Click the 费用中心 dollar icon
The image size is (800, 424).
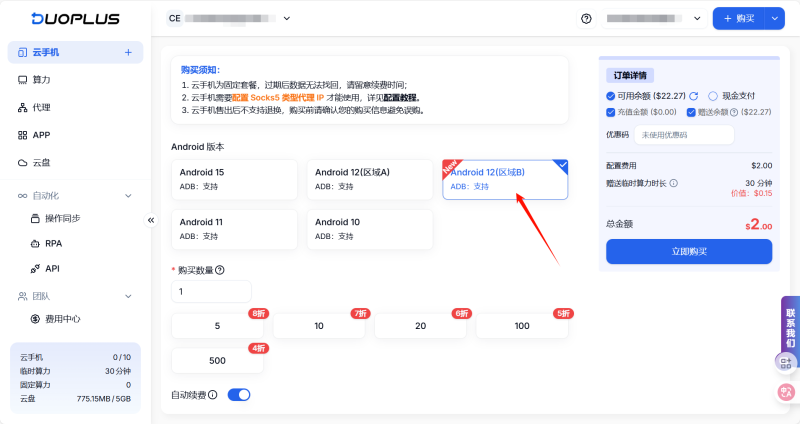(x=35, y=319)
